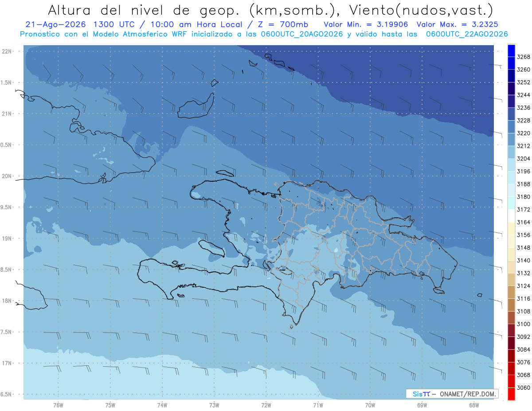The height and width of the screenshot is (411, 532).
Task: Click the longitude label 71W
Action: click(x=318, y=405)
